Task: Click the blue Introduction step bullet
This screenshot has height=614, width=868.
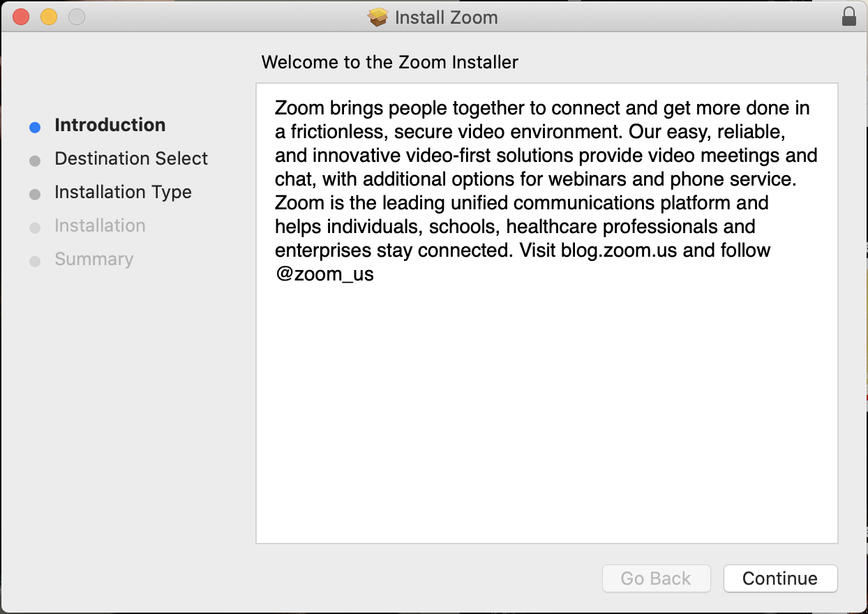Action: tap(35, 126)
